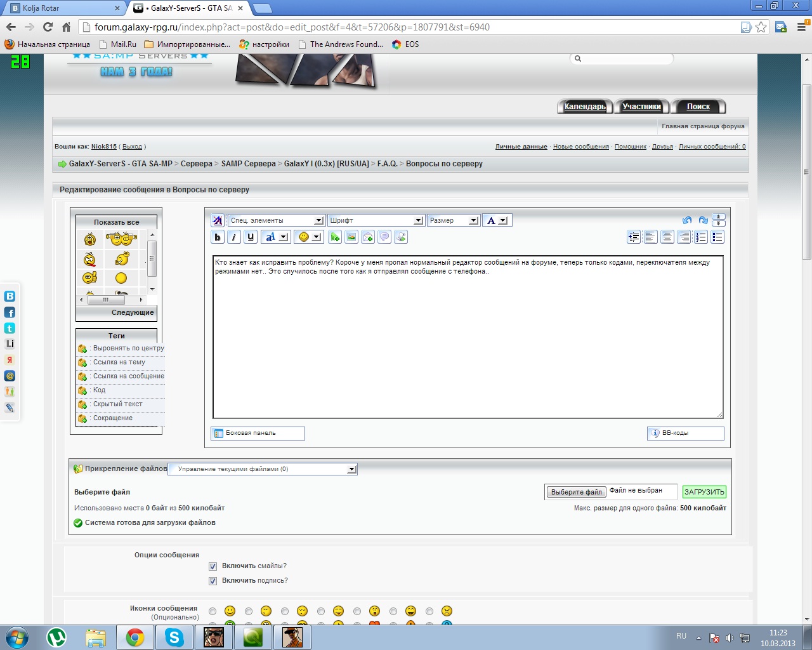This screenshot has width=812, height=650.
Task: Click the Yandex share icon in side bar
Action: pyautogui.click(x=10, y=360)
